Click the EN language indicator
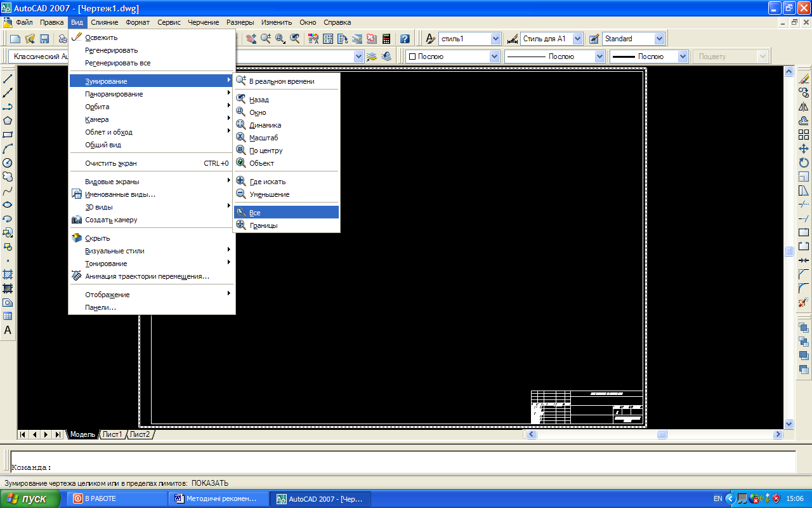 point(718,498)
